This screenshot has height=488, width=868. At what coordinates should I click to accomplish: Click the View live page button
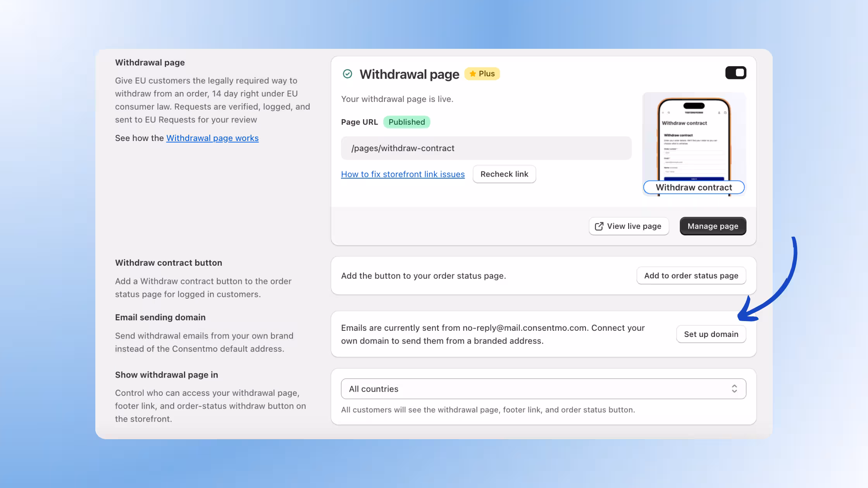tap(629, 226)
